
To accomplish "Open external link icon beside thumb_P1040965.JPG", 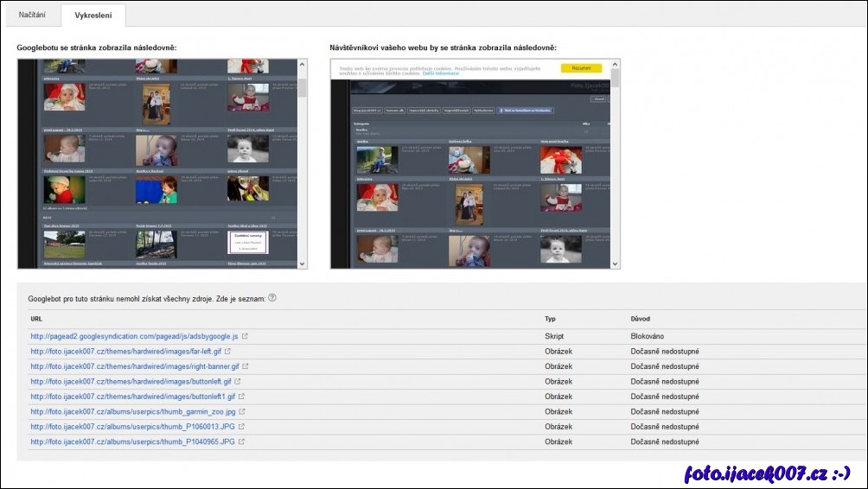I will tap(241, 441).
